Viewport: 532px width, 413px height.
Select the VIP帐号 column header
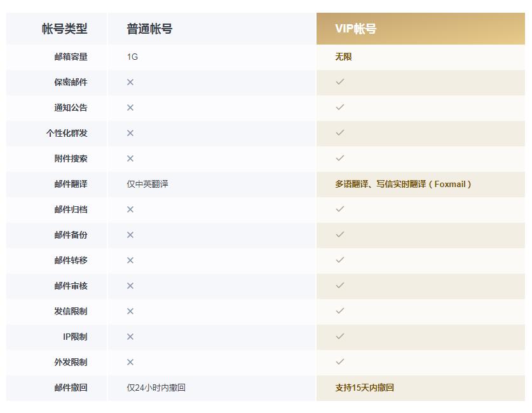click(x=356, y=29)
